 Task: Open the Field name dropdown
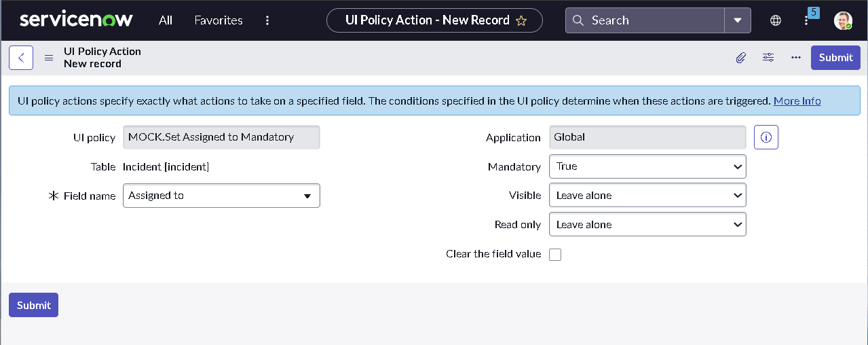pyautogui.click(x=221, y=196)
